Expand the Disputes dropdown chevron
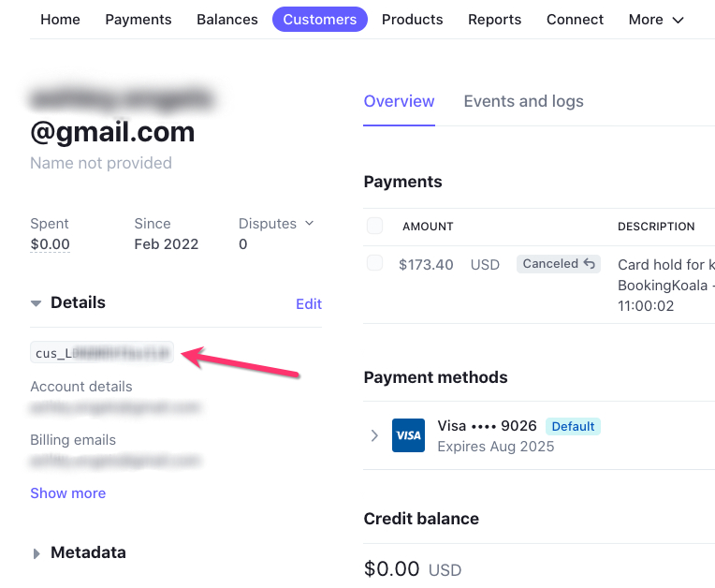 click(x=310, y=223)
